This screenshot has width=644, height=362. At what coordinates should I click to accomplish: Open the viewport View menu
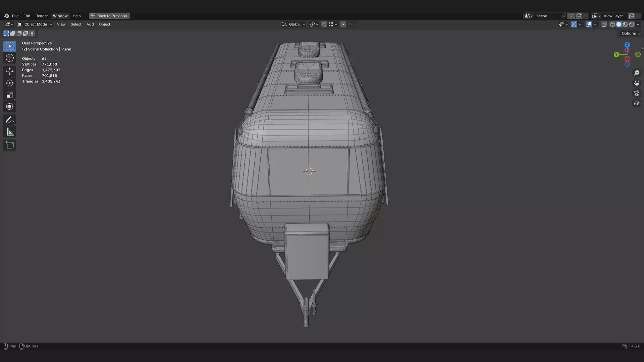(61, 24)
